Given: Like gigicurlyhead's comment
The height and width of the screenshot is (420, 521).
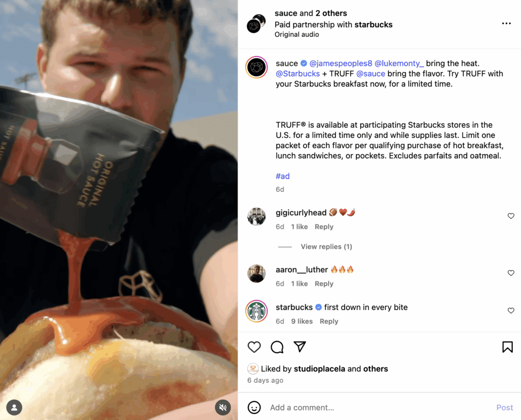Looking at the screenshot, I should (511, 216).
